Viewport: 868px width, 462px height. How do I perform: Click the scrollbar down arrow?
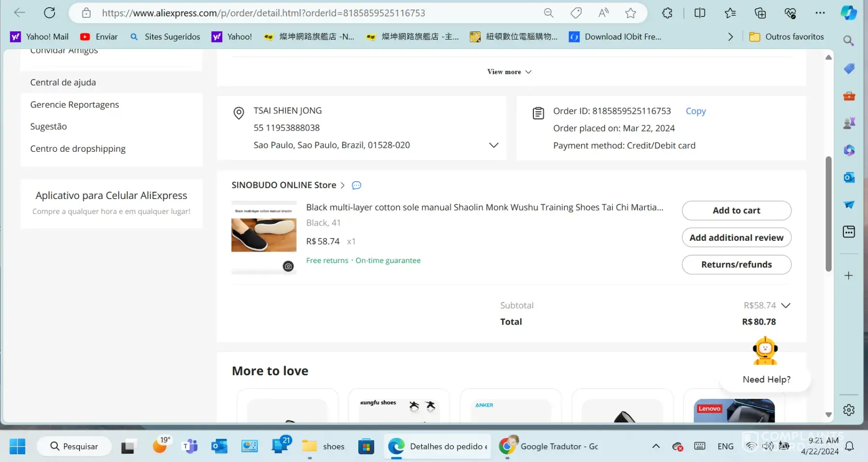(x=828, y=415)
